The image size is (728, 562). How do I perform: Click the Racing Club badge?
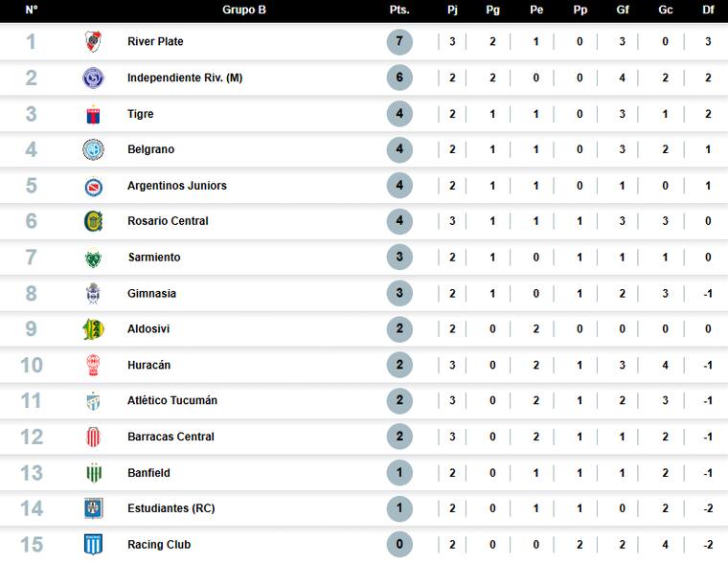point(93,545)
